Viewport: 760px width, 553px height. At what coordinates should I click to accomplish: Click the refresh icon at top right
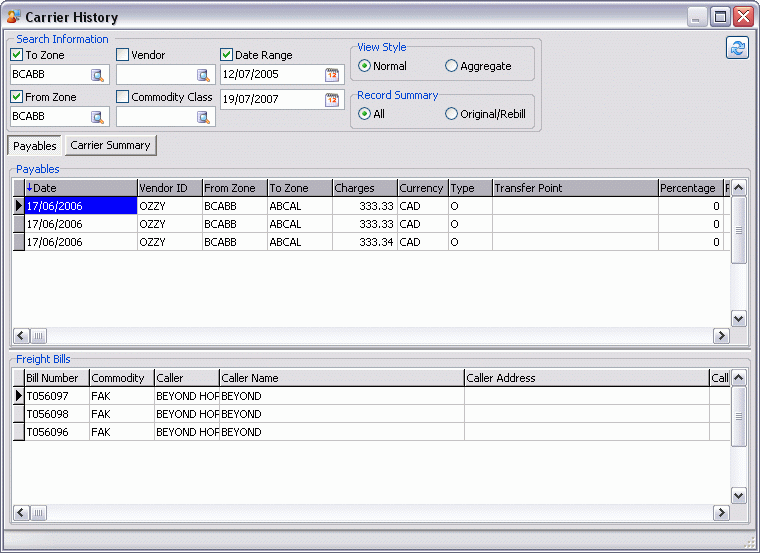pos(737,49)
